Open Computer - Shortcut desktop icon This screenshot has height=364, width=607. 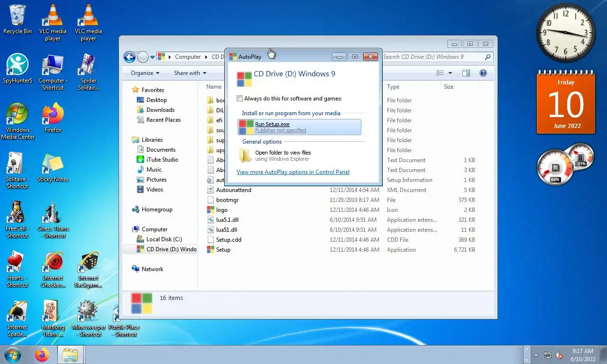[53, 73]
